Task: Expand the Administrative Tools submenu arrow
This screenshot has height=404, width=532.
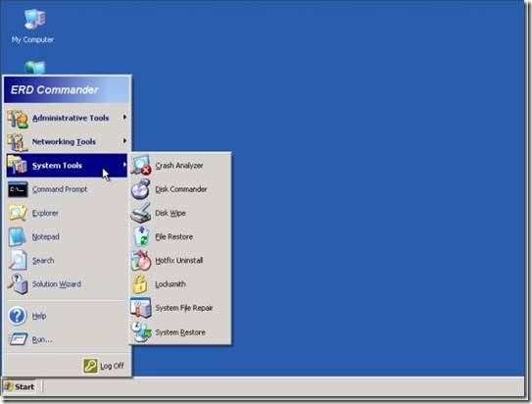Action: (x=124, y=118)
